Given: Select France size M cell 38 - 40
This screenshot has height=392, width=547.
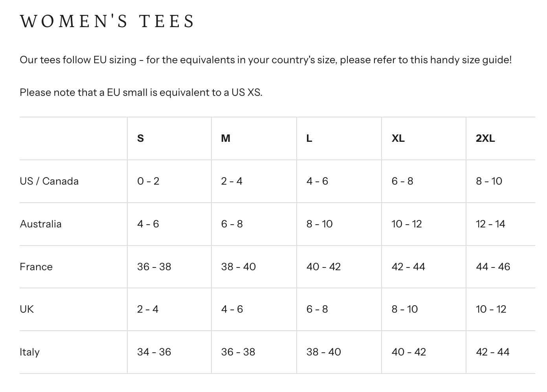Looking at the screenshot, I should point(238,267).
